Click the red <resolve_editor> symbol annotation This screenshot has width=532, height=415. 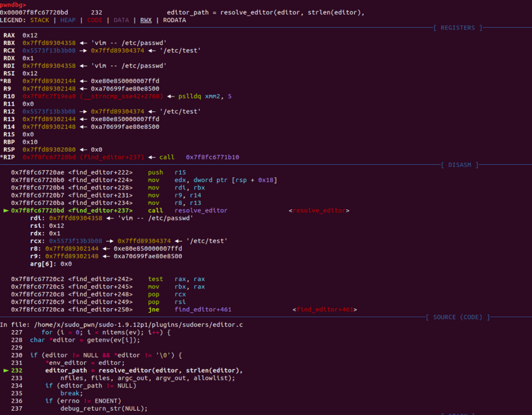[319, 210]
